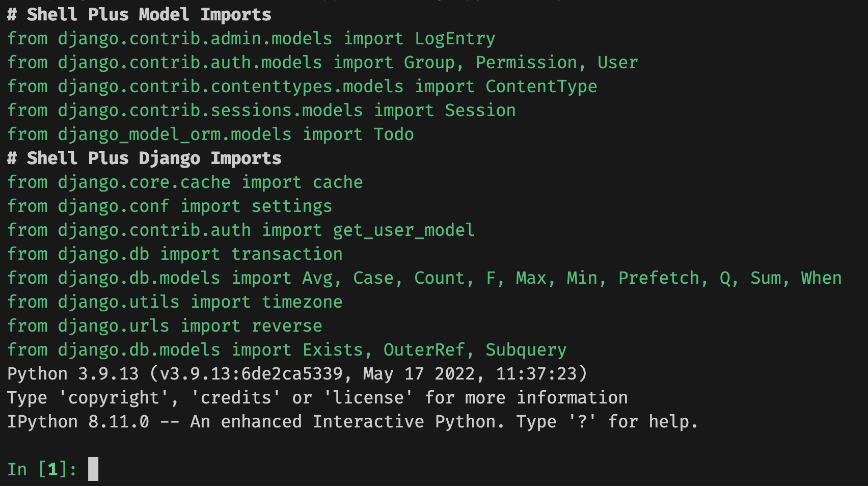Screen dimensions: 868x486
Task: Select the word 'Permission' in auth import
Action: tap(526, 63)
